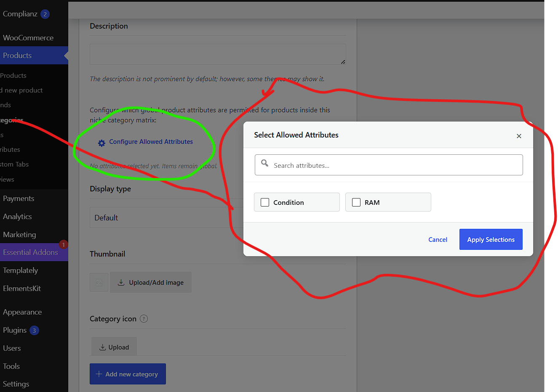Open Appearance menu item
The width and height of the screenshot is (558, 392).
(x=22, y=312)
